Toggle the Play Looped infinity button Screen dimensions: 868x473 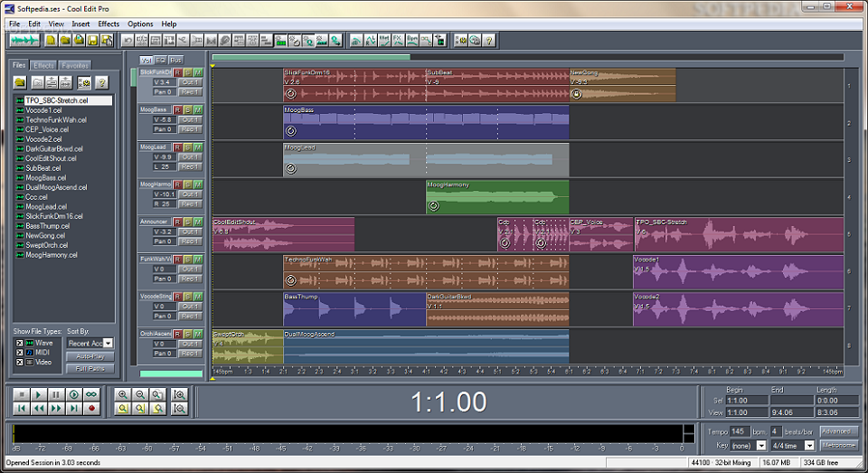91,394
